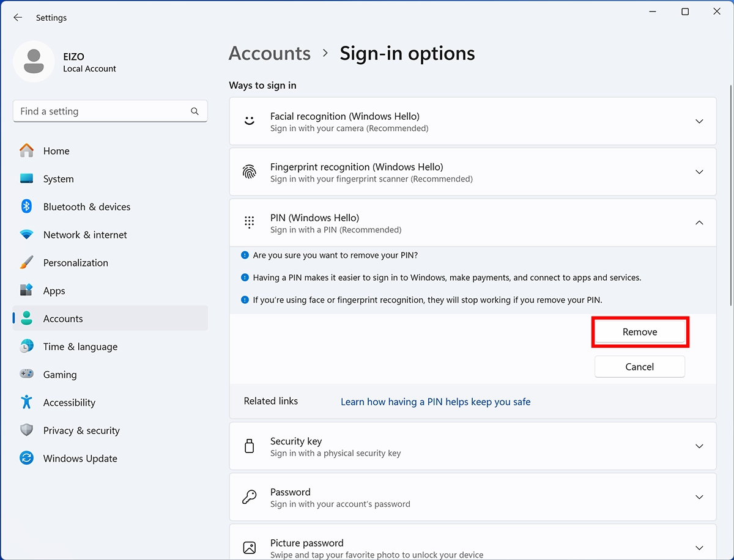Click the Picture password image icon
Screen dimensions: 734x560
[249, 548]
